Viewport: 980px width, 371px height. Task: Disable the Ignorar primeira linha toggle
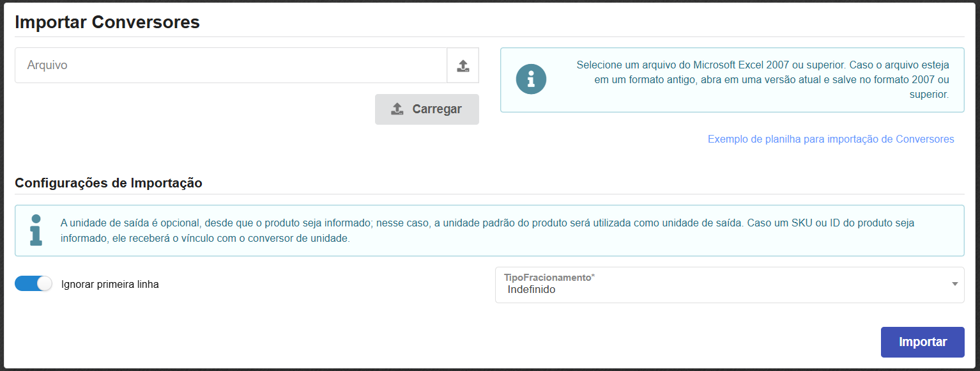pyautogui.click(x=33, y=283)
